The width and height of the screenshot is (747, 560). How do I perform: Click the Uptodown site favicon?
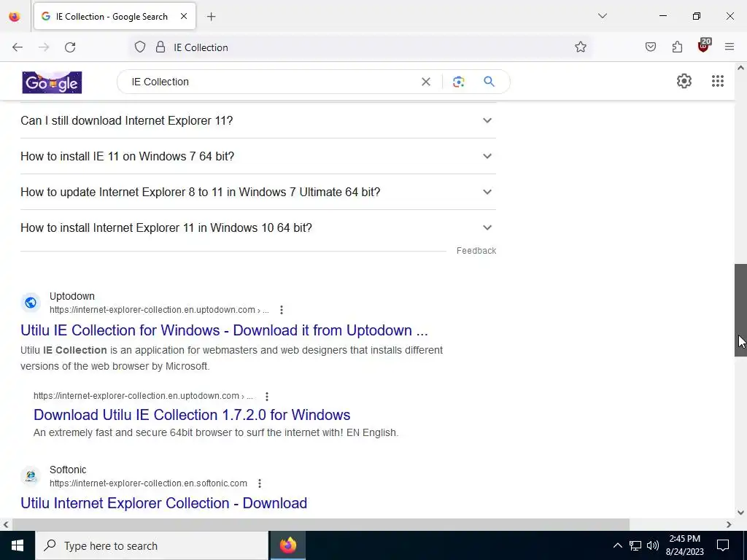31,303
